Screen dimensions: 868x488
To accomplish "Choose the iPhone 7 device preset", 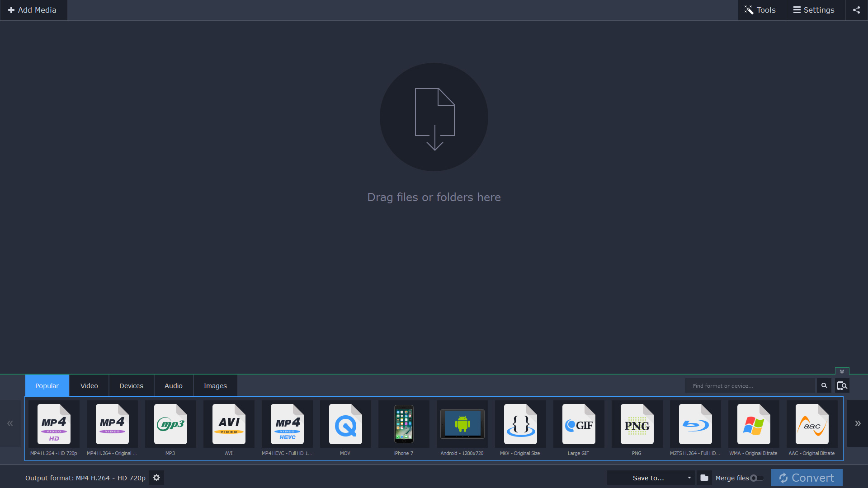I will point(403,425).
